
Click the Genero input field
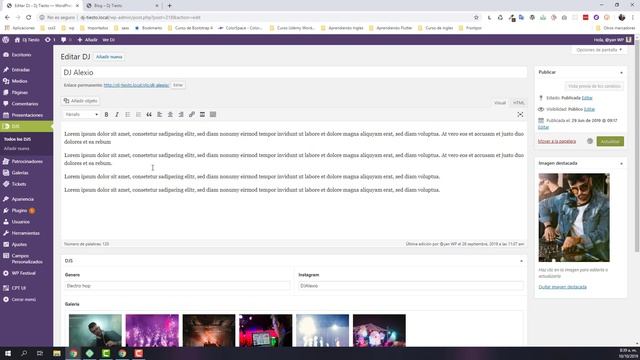coord(177,286)
